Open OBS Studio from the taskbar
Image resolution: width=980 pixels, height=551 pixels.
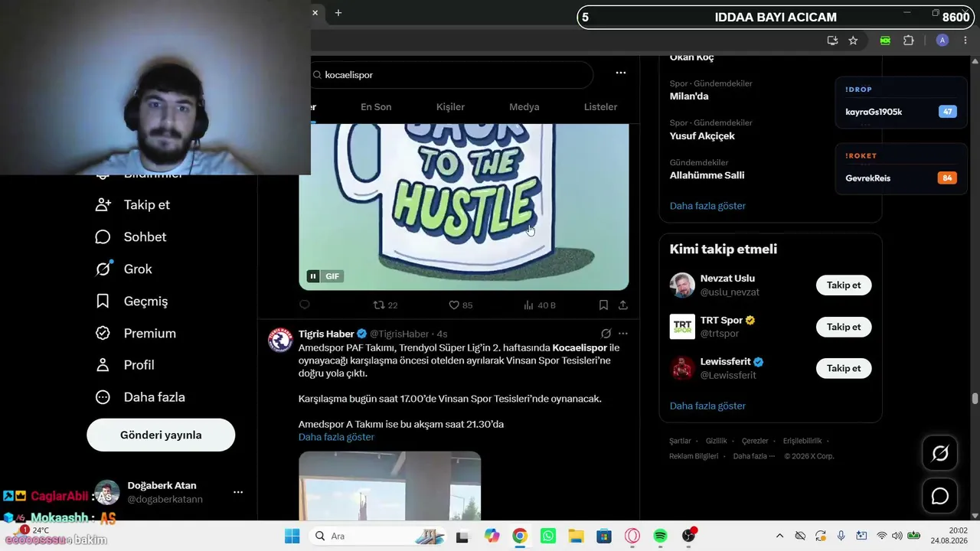(x=689, y=536)
